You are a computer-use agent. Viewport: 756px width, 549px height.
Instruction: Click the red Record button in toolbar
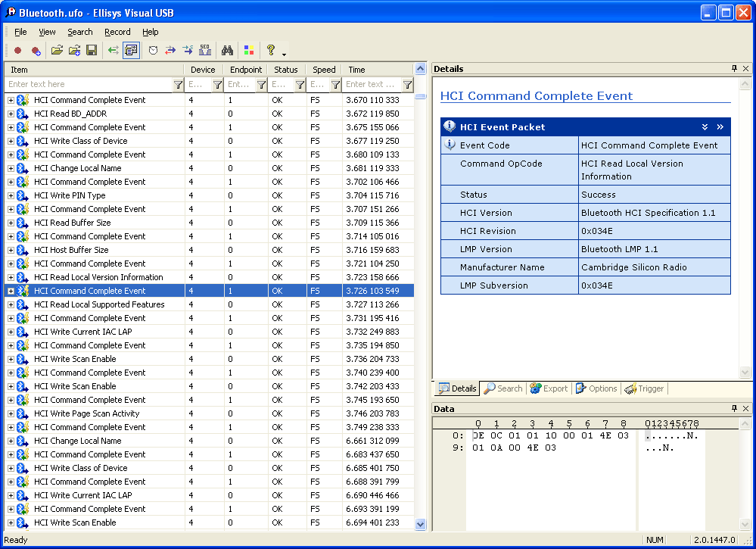[17, 51]
